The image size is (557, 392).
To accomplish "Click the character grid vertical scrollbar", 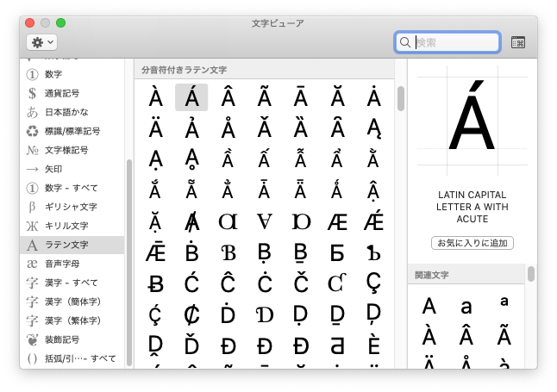I will tap(400, 99).
